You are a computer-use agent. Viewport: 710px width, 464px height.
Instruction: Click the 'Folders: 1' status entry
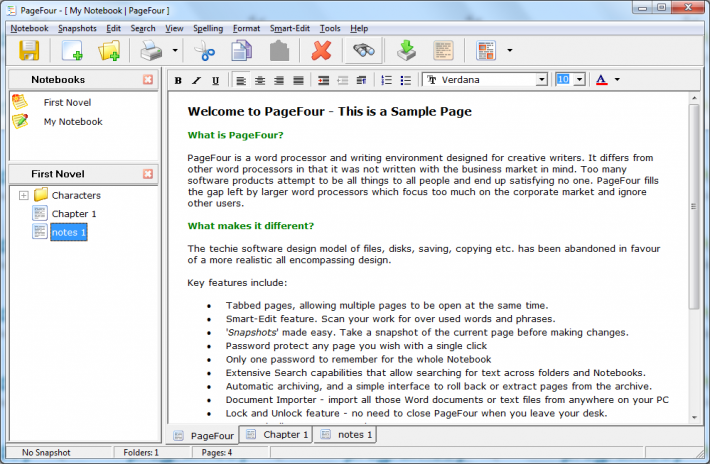(x=141, y=452)
